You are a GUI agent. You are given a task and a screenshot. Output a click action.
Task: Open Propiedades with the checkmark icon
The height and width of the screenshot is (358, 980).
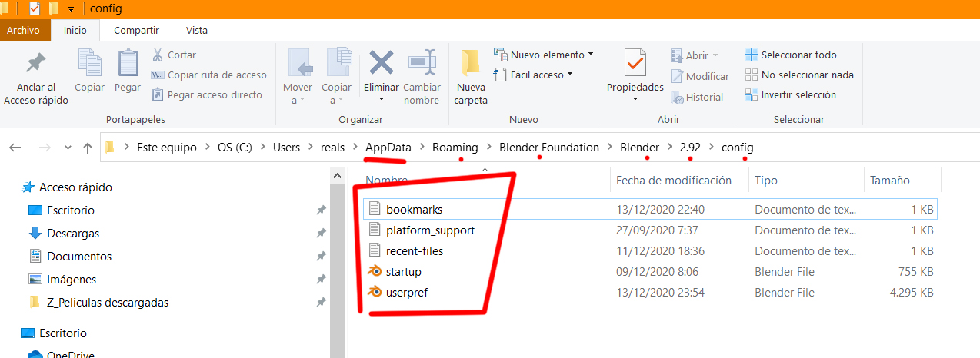click(x=635, y=63)
